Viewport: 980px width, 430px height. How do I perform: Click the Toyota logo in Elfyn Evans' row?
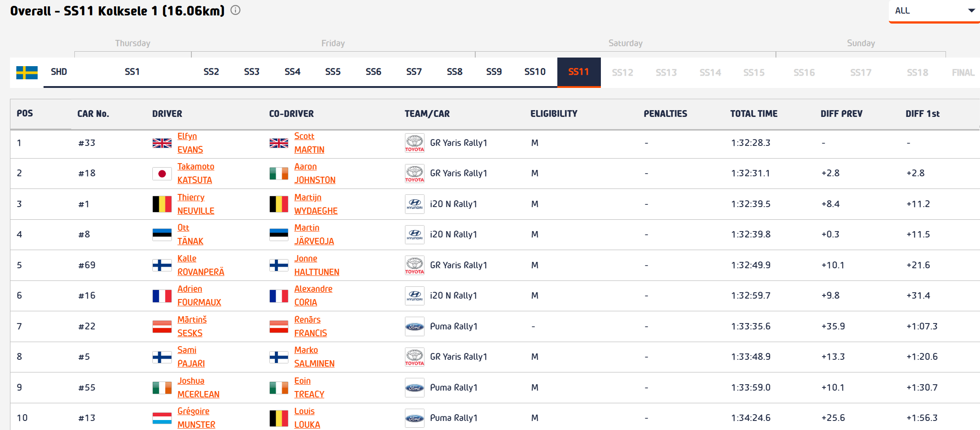coord(414,143)
